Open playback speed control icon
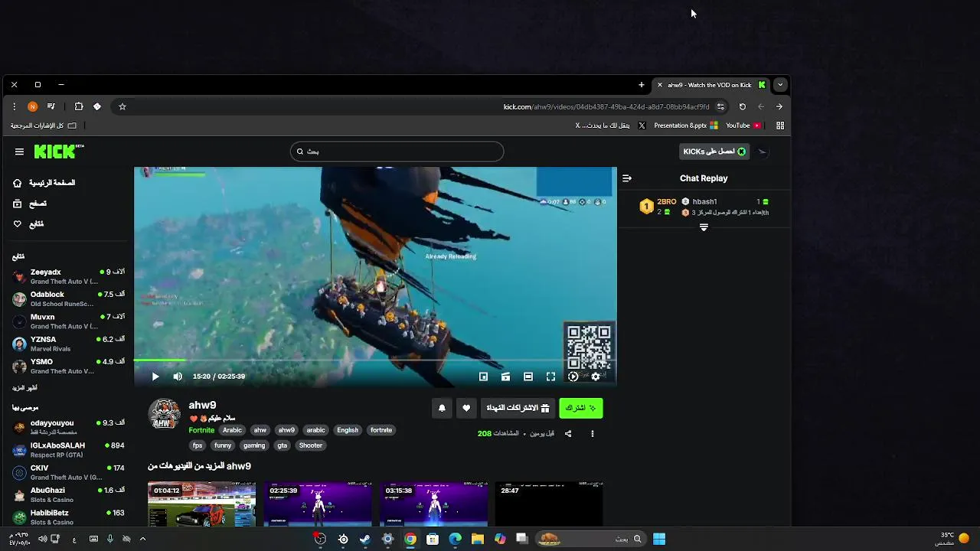This screenshot has height=551, width=980. [573, 377]
